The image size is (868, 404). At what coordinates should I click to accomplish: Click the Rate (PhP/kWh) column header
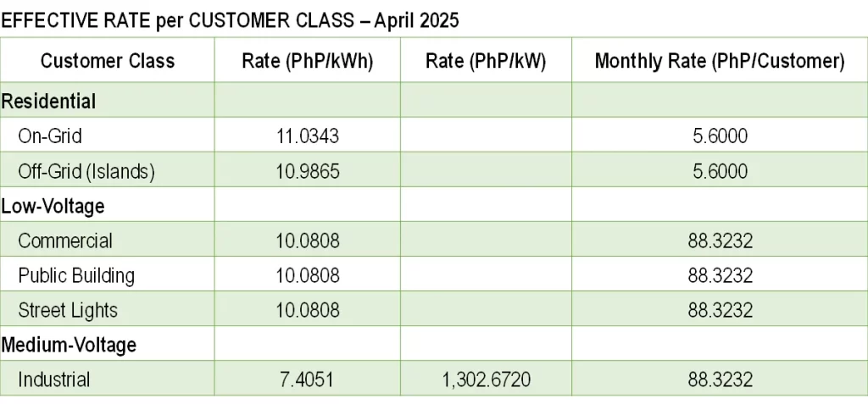(307, 61)
